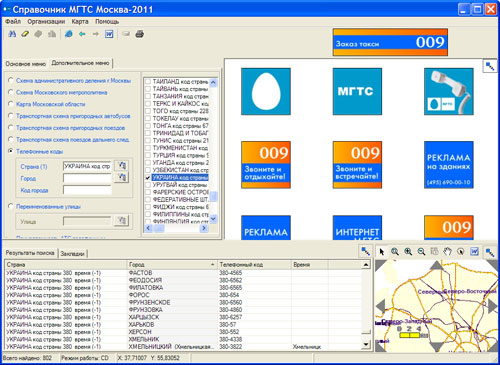
Task: Sort results by the Город column header
Action: pyautogui.click(x=172, y=265)
